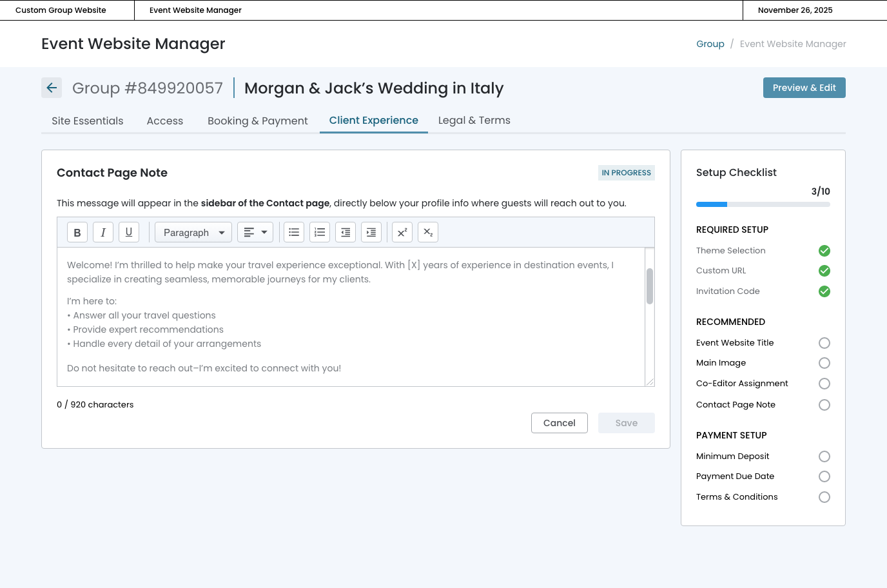
Task: Apply subscript formatting
Action: click(x=428, y=233)
